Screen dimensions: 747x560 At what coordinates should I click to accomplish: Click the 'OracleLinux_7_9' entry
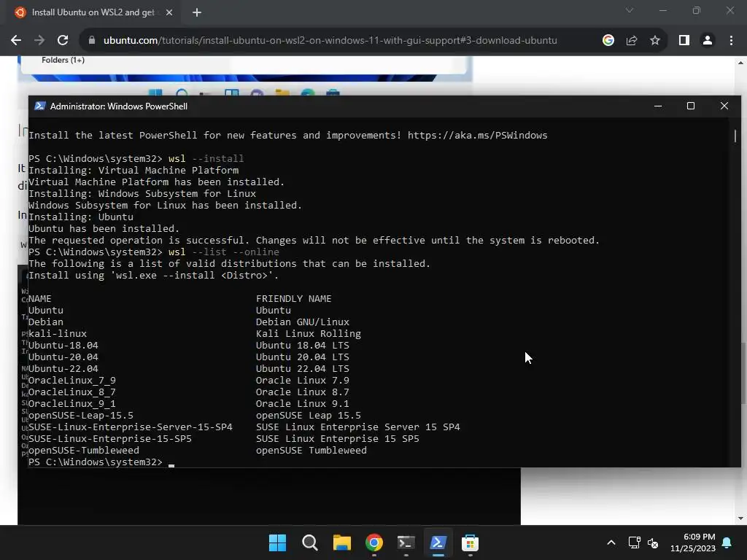pos(72,381)
